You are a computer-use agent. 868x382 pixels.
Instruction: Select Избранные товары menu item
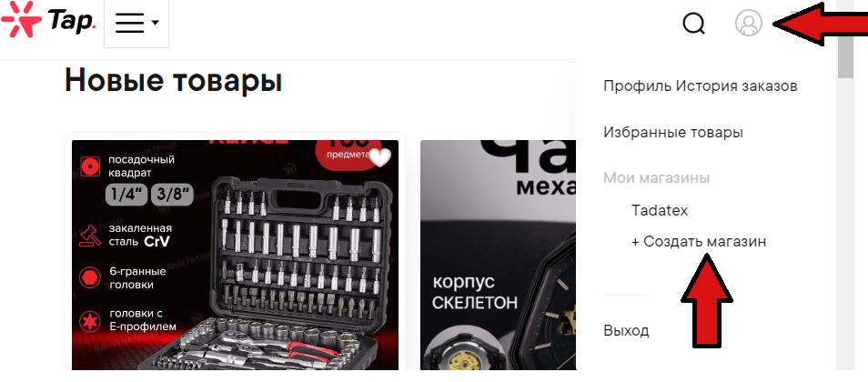point(673,133)
